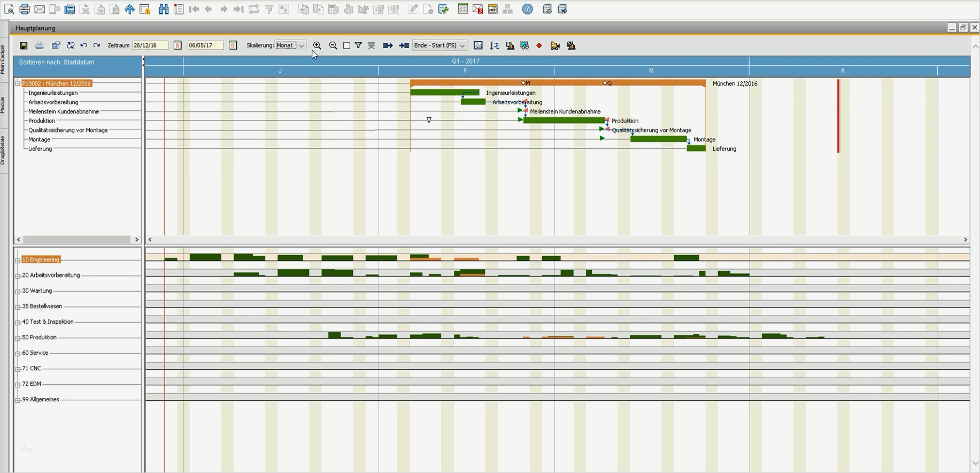980x473 pixels.
Task: Select the 35 Bestellwesen resource row
Action: point(42,307)
